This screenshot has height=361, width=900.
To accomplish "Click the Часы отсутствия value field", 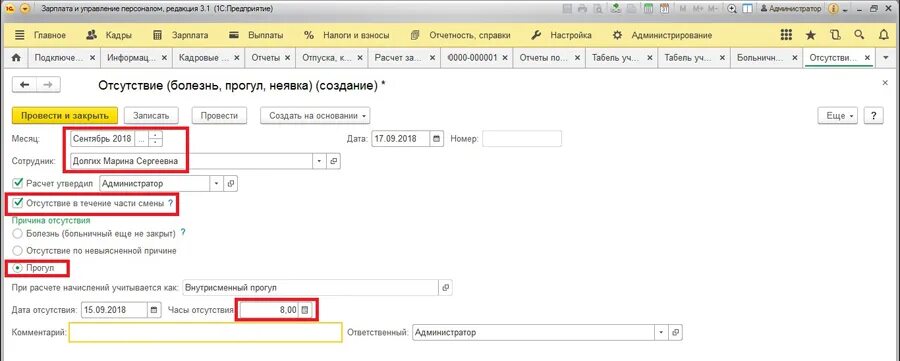I will [269, 310].
